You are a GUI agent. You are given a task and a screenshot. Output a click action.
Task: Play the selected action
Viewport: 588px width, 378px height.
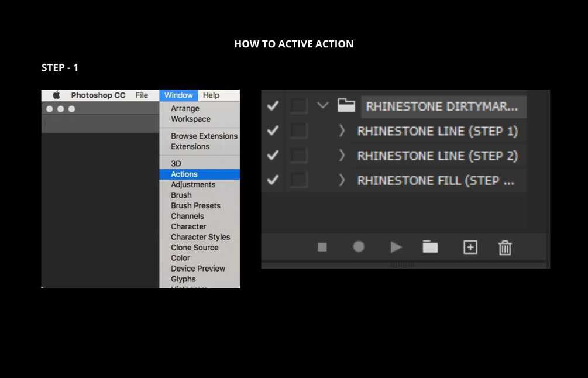[x=396, y=247]
